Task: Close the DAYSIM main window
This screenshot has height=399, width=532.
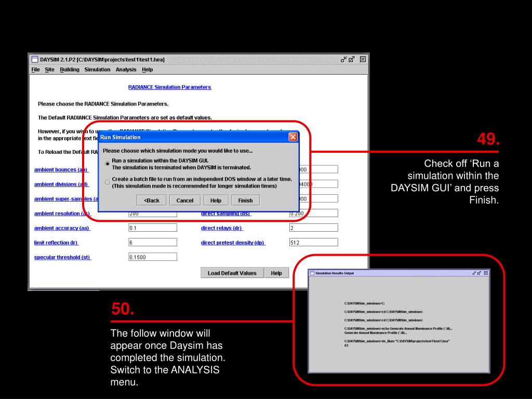Action: click(363, 59)
